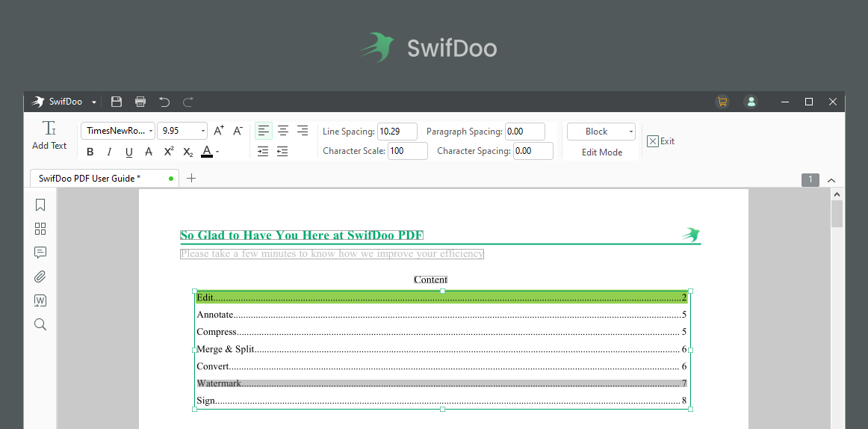
Task: Increase paragraph indent
Action: pyautogui.click(x=263, y=152)
